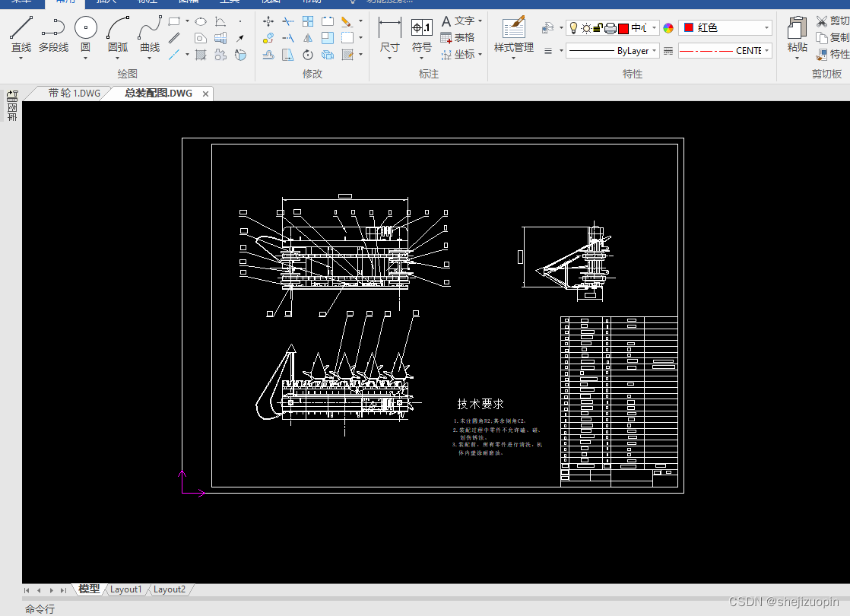Viewport: 850px width, 616px height.
Task: Expand the rectangle tool dropdown arrow
Action: pos(187,22)
